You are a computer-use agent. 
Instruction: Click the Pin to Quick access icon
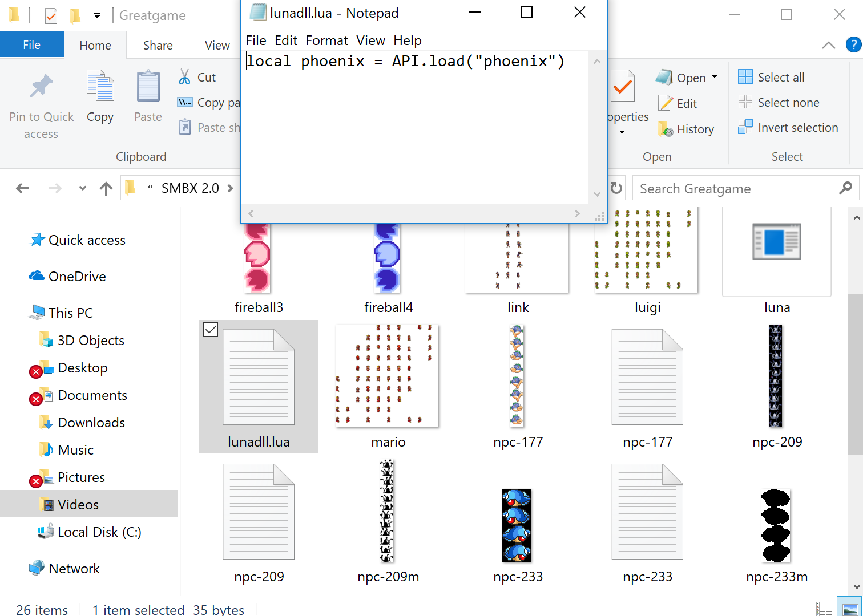coord(41,86)
